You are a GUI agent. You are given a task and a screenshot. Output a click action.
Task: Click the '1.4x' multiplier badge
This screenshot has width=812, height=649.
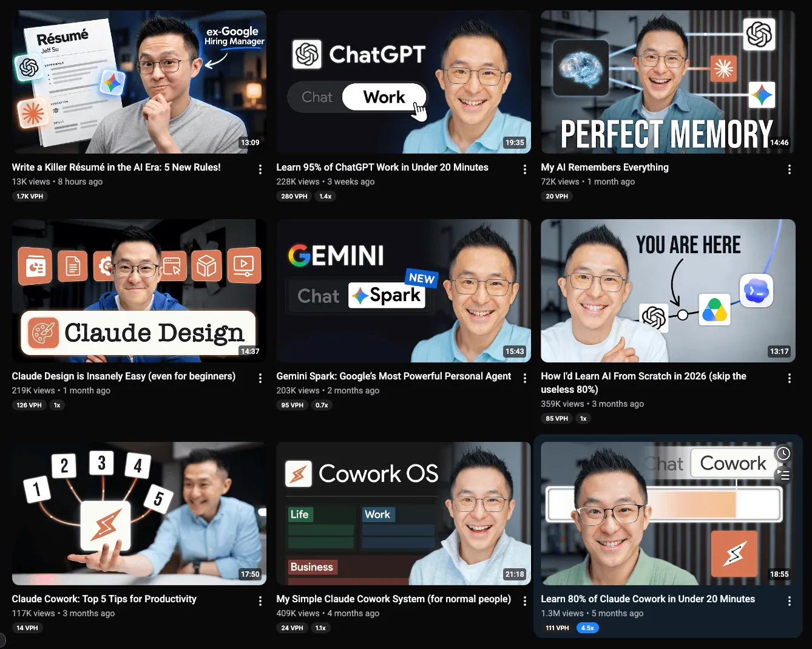(326, 196)
